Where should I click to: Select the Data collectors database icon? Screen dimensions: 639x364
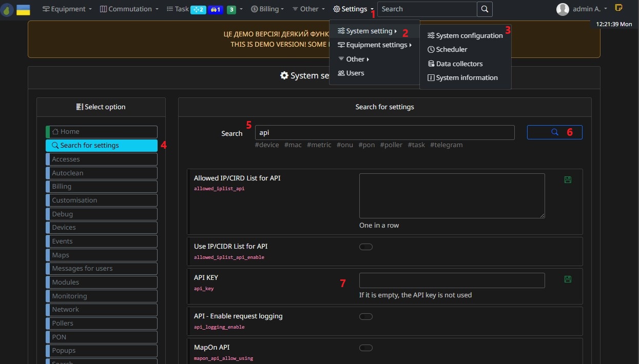click(x=432, y=64)
